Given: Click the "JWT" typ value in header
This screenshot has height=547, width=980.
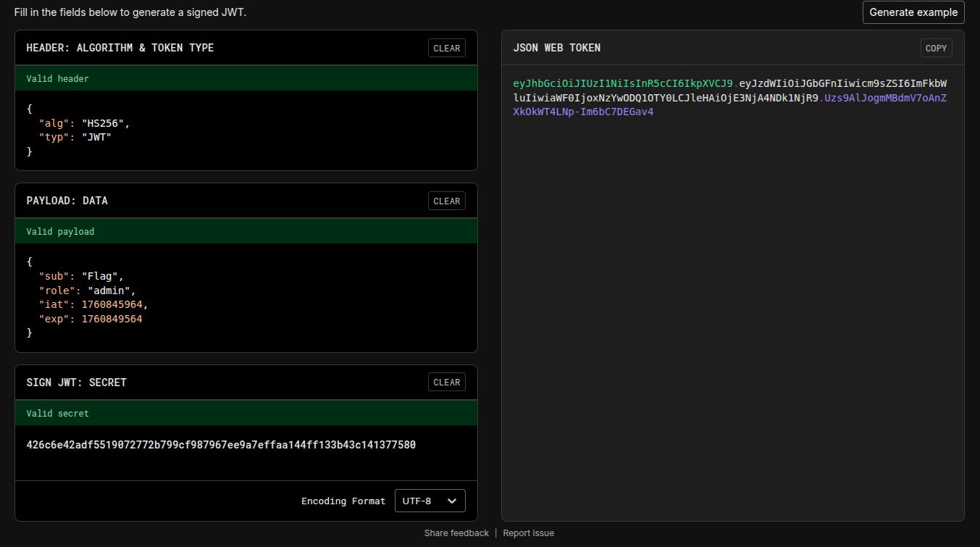Looking at the screenshot, I should point(96,138).
